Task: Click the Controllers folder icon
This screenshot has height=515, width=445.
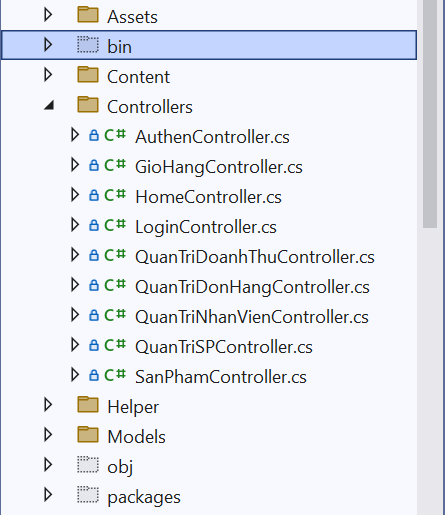Action: point(88,105)
